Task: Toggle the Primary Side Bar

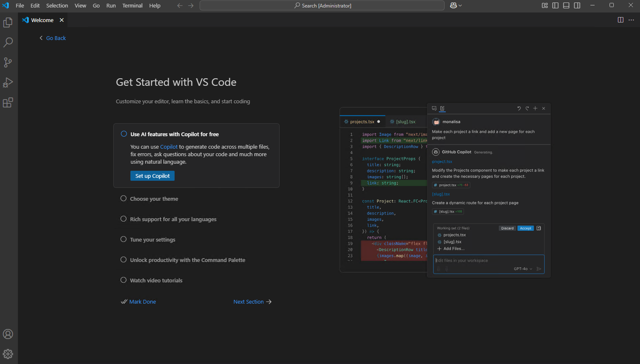Action: click(555, 5)
